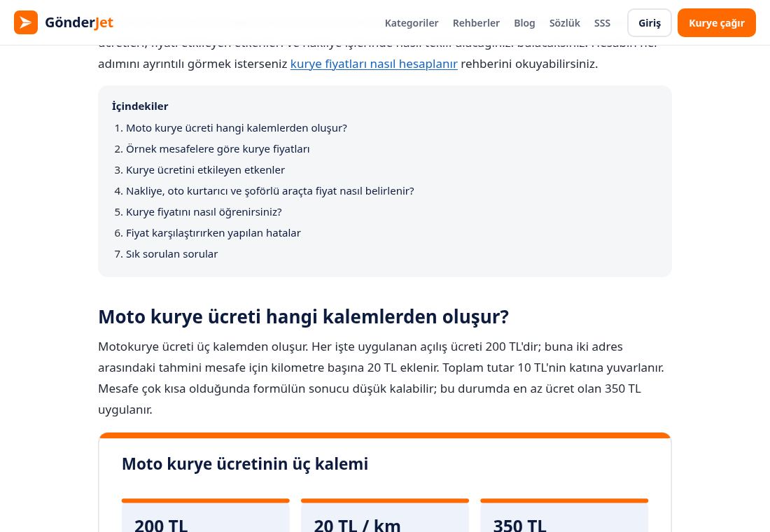The image size is (770, 532).
Task: Click the İçindekiler heading
Action: point(140,106)
